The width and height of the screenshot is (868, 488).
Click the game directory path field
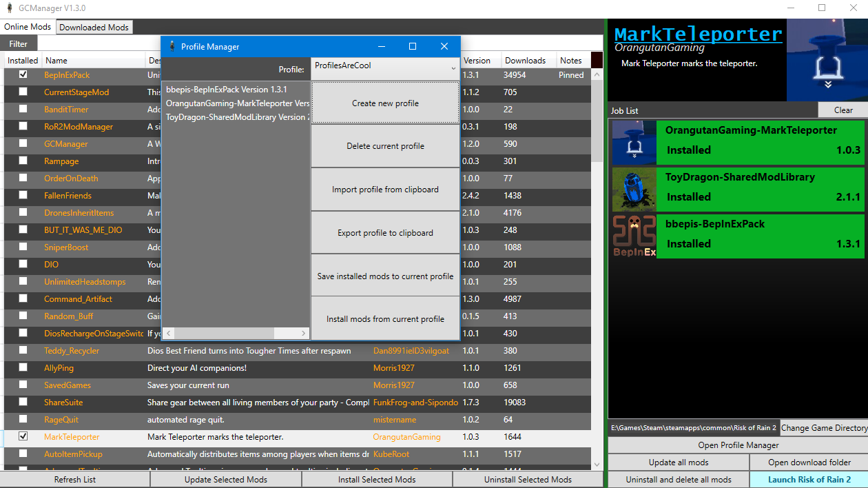tap(694, 427)
